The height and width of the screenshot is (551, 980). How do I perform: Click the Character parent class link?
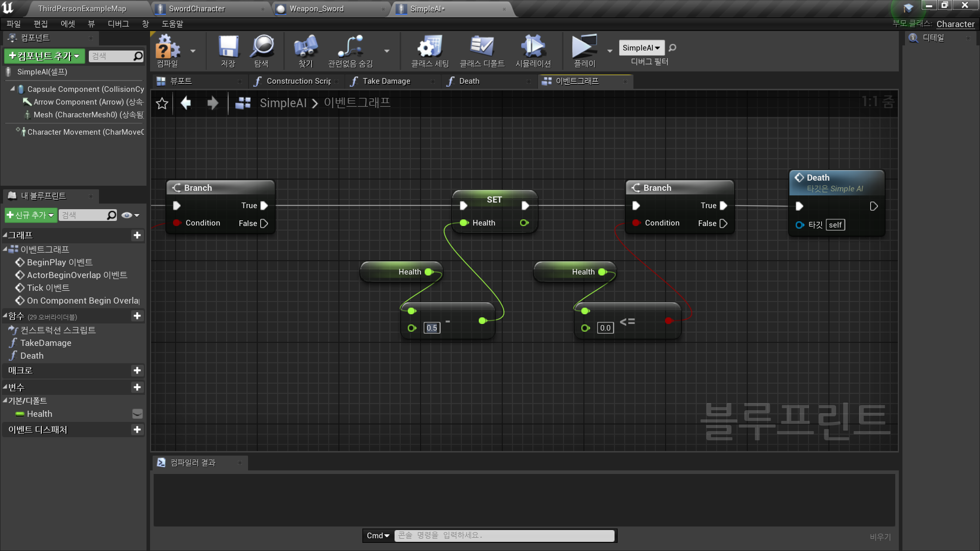955,24
